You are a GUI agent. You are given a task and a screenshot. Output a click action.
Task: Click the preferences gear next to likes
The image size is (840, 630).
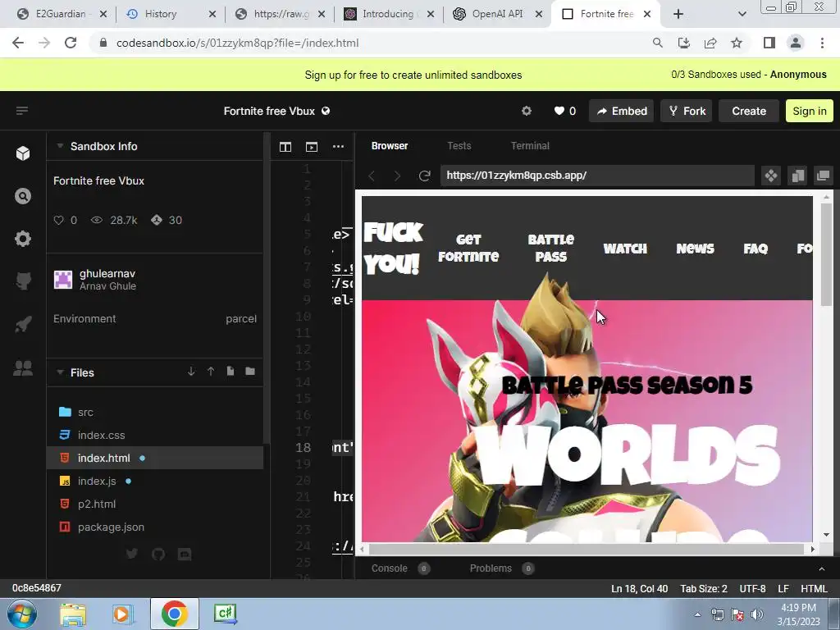(x=527, y=111)
